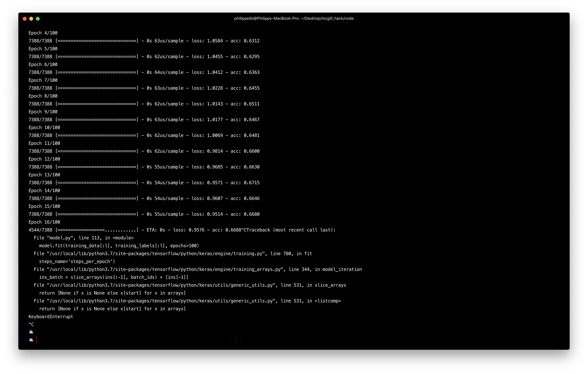The height and width of the screenshot is (374, 588).
Task: Click the partial Epoch 16 progress bar
Action: click(x=97, y=230)
